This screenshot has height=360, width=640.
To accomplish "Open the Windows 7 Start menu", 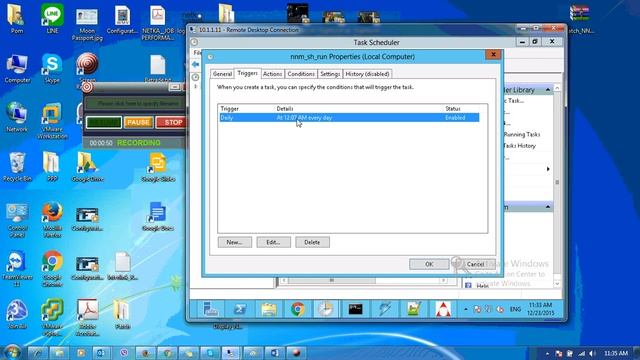I will tap(12, 353).
